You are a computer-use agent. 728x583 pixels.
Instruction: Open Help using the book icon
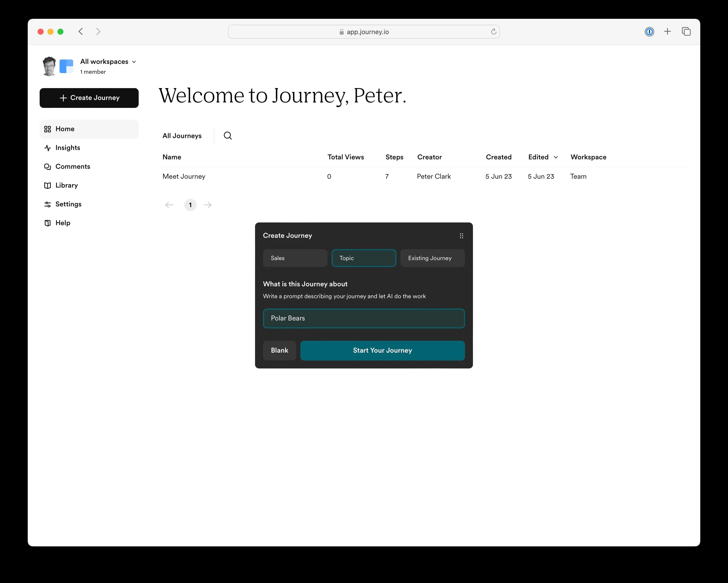point(48,223)
